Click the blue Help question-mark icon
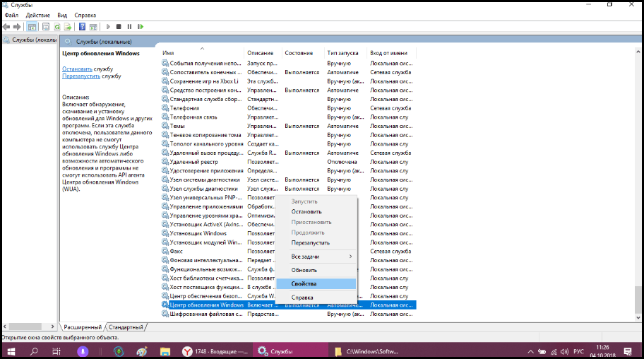The width and height of the screenshot is (644, 359). coord(82,27)
